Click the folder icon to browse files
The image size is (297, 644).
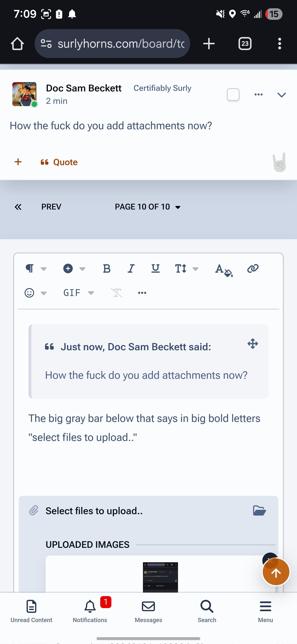[x=259, y=510]
